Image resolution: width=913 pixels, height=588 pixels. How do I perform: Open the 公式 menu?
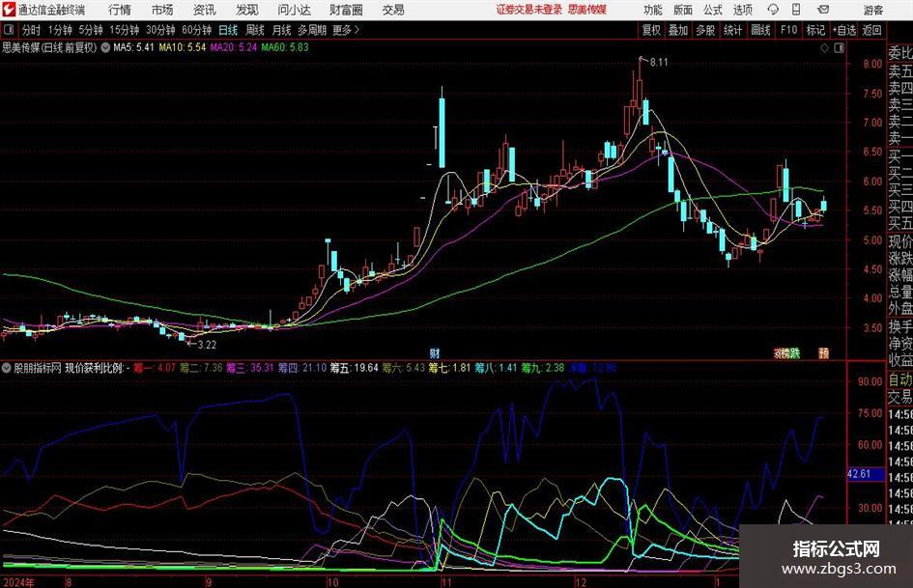(713, 10)
